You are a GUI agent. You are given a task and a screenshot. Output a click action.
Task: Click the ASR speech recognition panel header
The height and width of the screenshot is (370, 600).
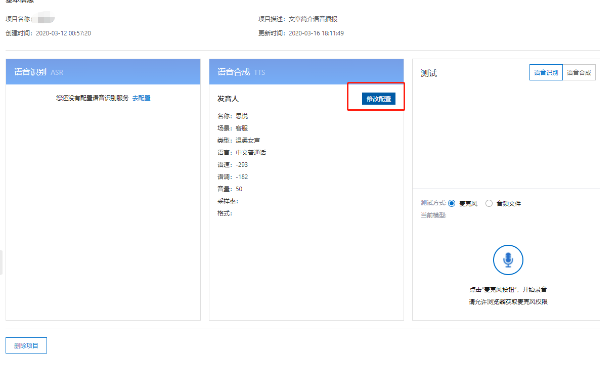coord(103,72)
